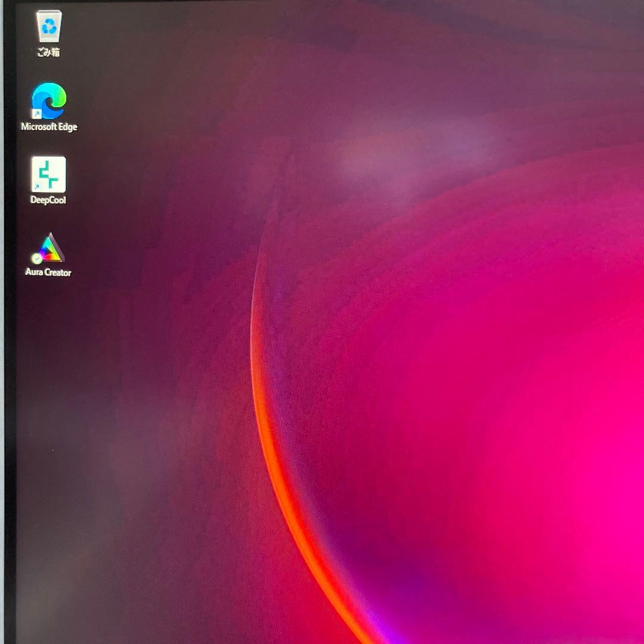Screen dimensions: 644x644
Task: Click the word "Creator" in the icon label
Action: click(58, 273)
